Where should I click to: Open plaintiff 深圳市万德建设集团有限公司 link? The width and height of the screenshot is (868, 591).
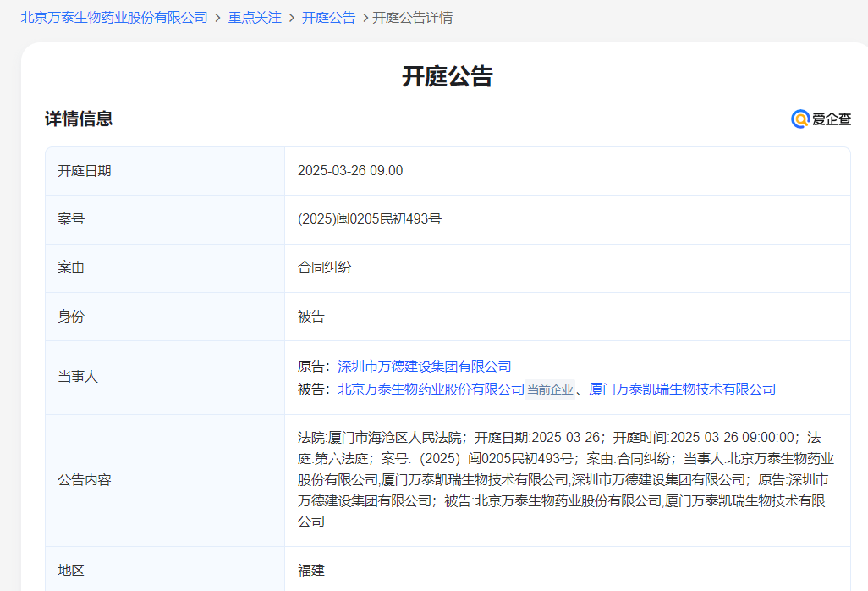click(x=425, y=367)
